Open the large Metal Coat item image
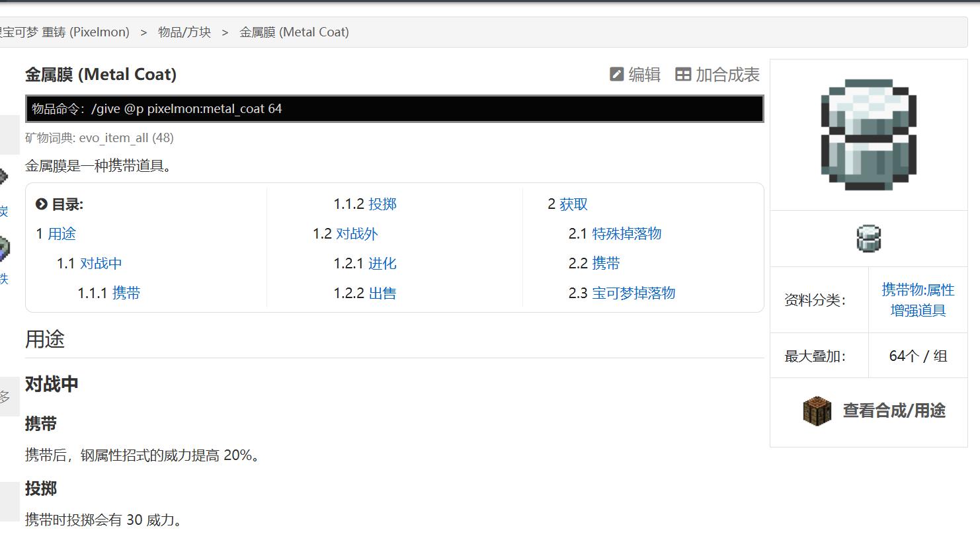 pos(869,135)
